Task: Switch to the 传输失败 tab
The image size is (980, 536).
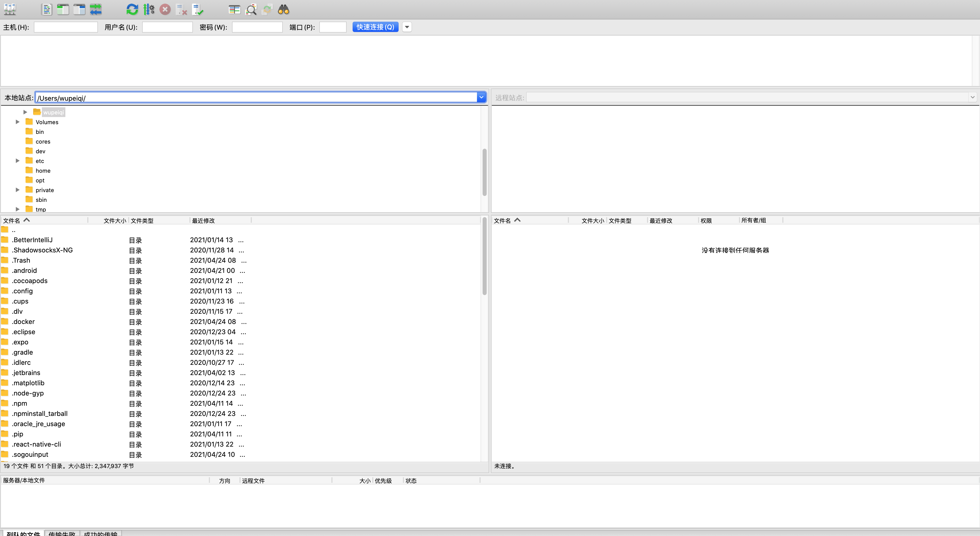Action: pyautogui.click(x=62, y=533)
